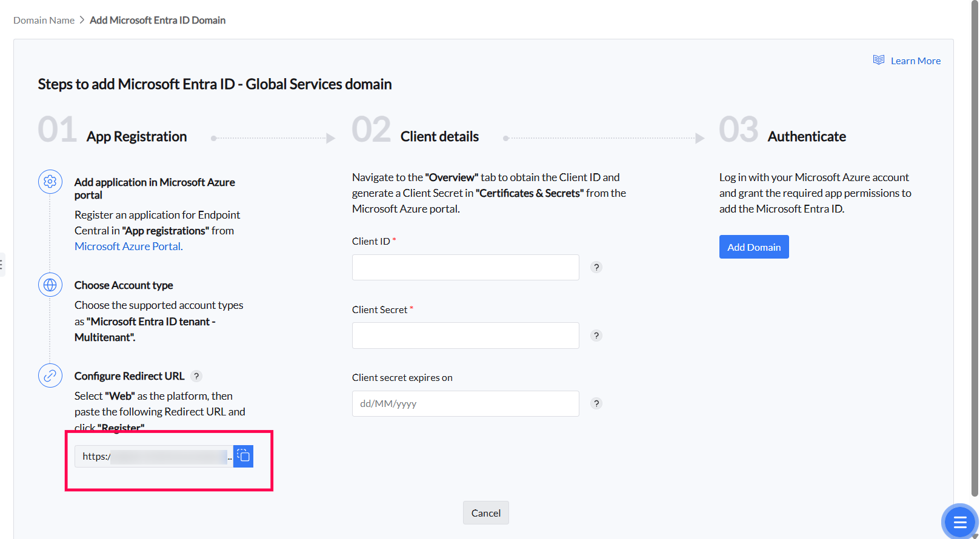
Task: Click the vertical page scrollbar
Action: tap(975, 242)
